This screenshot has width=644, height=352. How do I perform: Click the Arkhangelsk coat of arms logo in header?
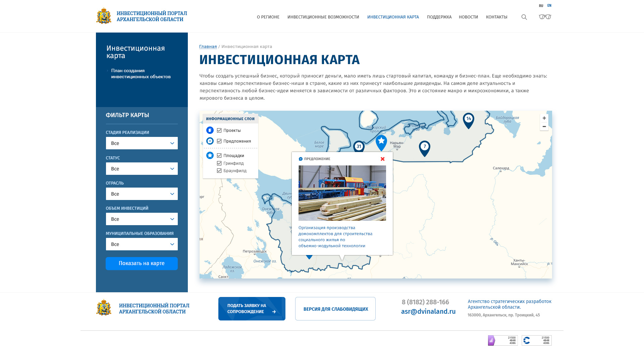click(104, 16)
